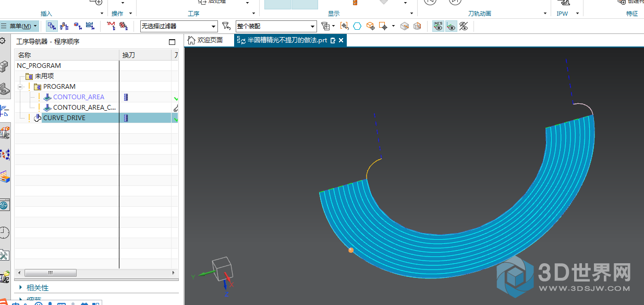The image size is (644, 305).
Task: Select the CONTOUR_AREA operation
Action: coord(78,97)
